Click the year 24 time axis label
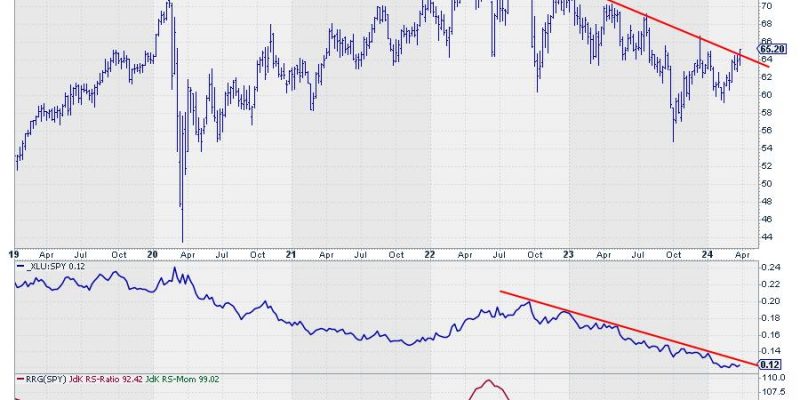The width and height of the screenshot is (800, 400). tap(708, 254)
